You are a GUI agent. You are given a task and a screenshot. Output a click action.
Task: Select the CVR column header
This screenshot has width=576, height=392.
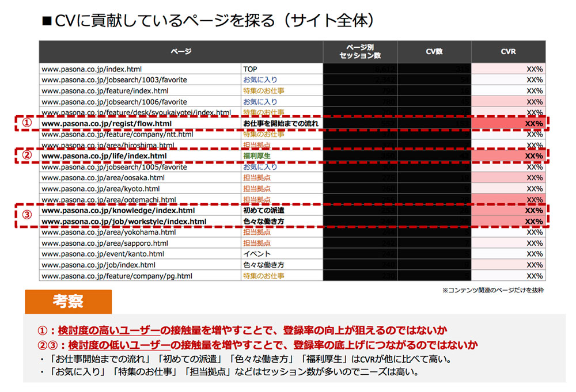click(x=508, y=52)
